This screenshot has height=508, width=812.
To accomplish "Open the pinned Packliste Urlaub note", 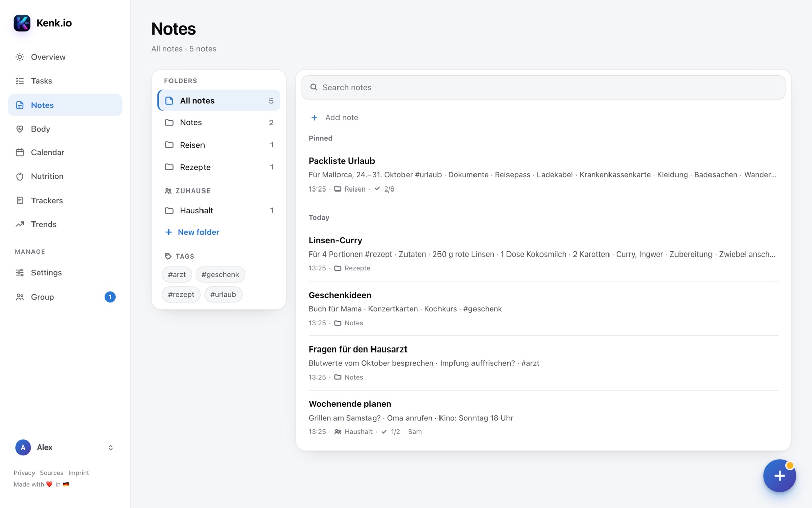I will tap(544, 175).
